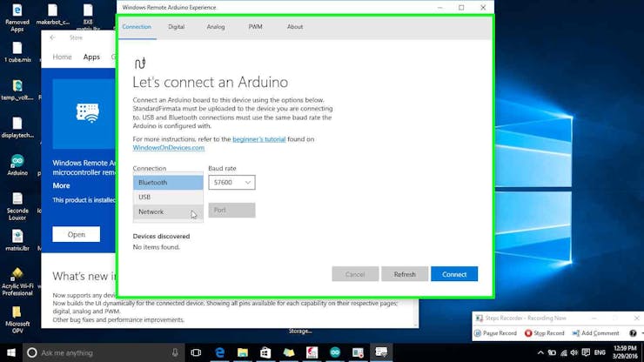Follow the beginner's tutorial link
Viewport: 644px width, 362px height.
(x=258, y=139)
